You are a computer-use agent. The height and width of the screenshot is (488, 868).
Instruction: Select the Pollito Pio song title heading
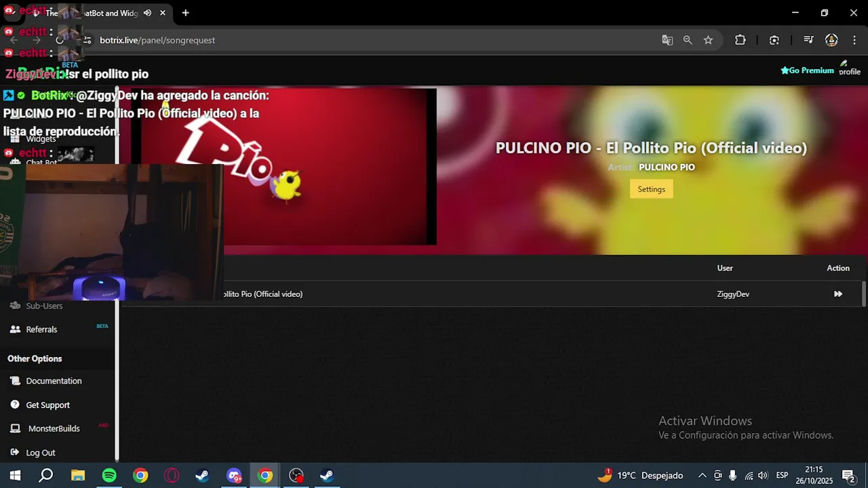point(651,148)
